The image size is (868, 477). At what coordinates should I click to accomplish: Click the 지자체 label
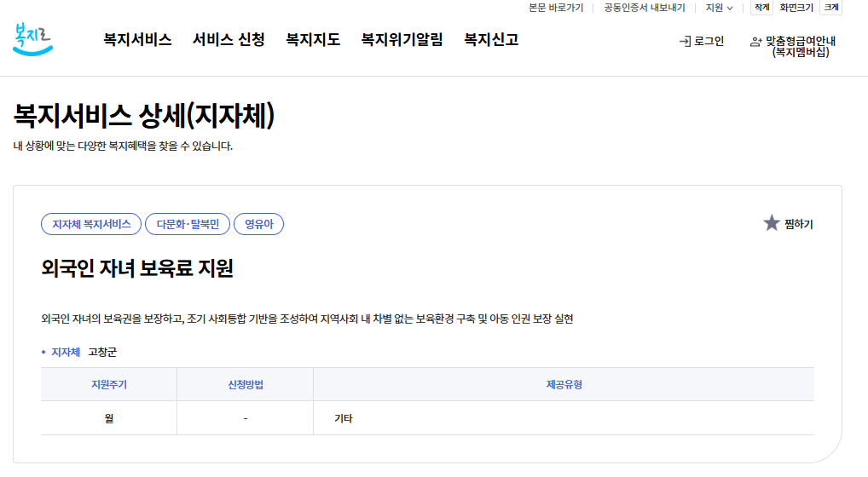pyautogui.click(x=66, y=352)
